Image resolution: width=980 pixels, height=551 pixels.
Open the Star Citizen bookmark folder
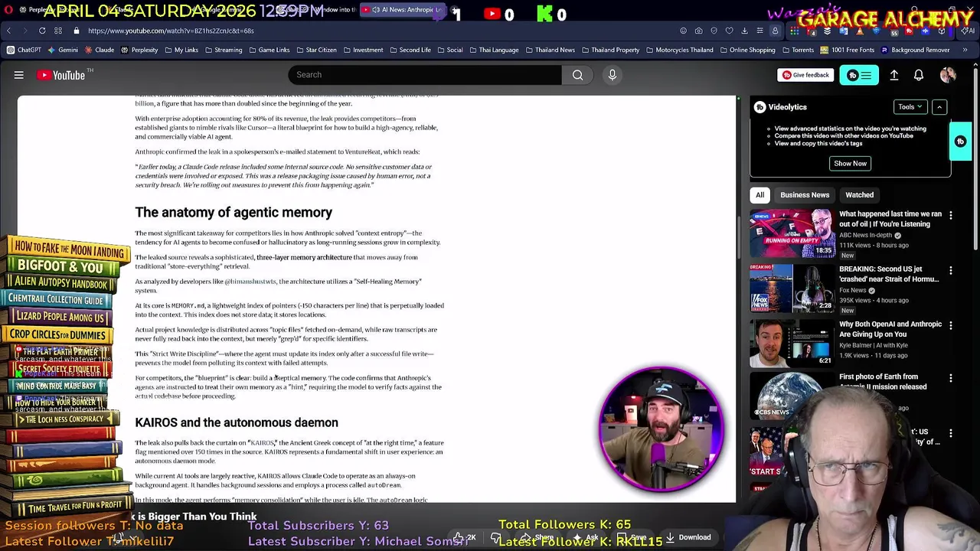315,50
